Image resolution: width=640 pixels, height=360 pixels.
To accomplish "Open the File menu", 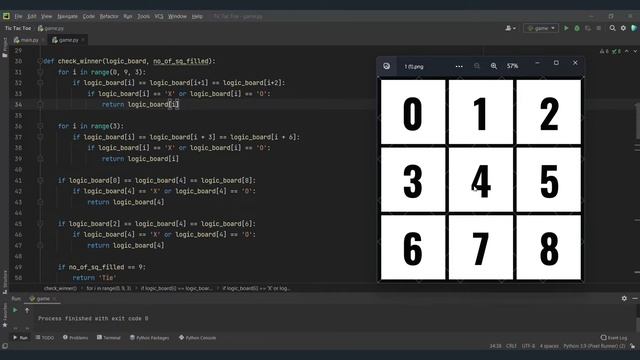I will point(18,16).
